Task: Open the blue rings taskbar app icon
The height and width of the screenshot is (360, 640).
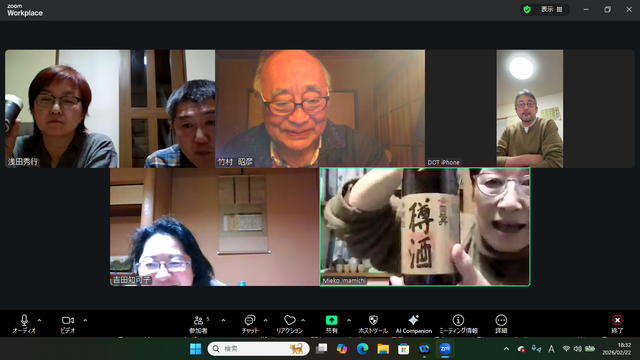Action: pyautogui.click(x=424, y=349)
